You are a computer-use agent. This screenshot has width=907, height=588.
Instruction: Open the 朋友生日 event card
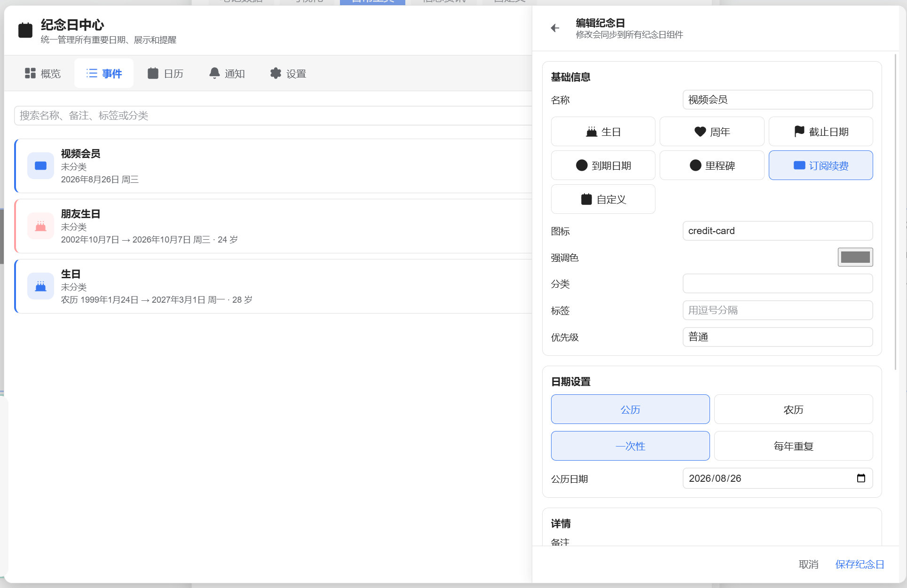tap(274, 226)
